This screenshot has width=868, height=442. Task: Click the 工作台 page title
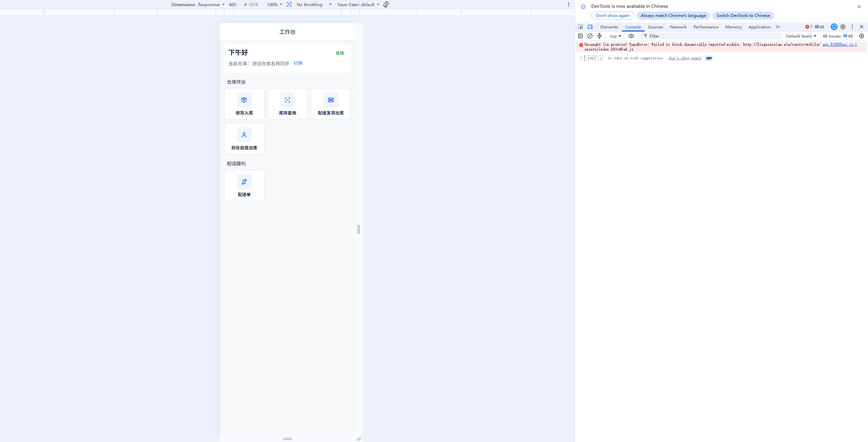(288, 32)
